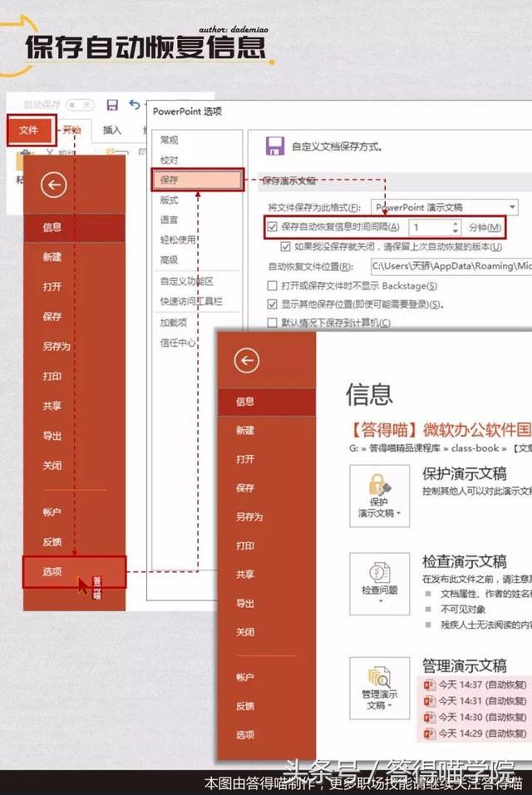Select 信息 in the backstage menu beside the 信息 page
The height and width of the screenshot is (795, 532).
click(267, 402)
